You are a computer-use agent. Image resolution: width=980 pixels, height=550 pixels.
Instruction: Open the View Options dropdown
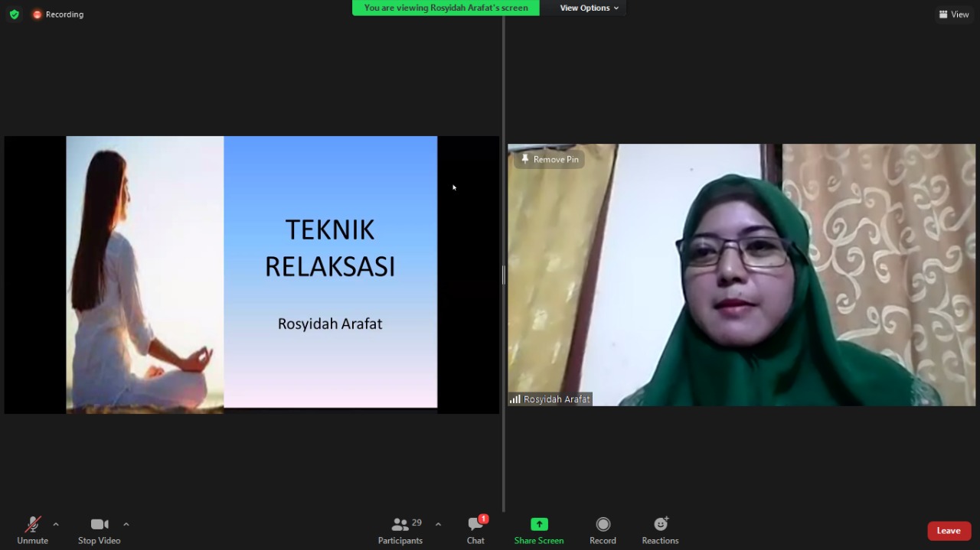click(589, 8)
